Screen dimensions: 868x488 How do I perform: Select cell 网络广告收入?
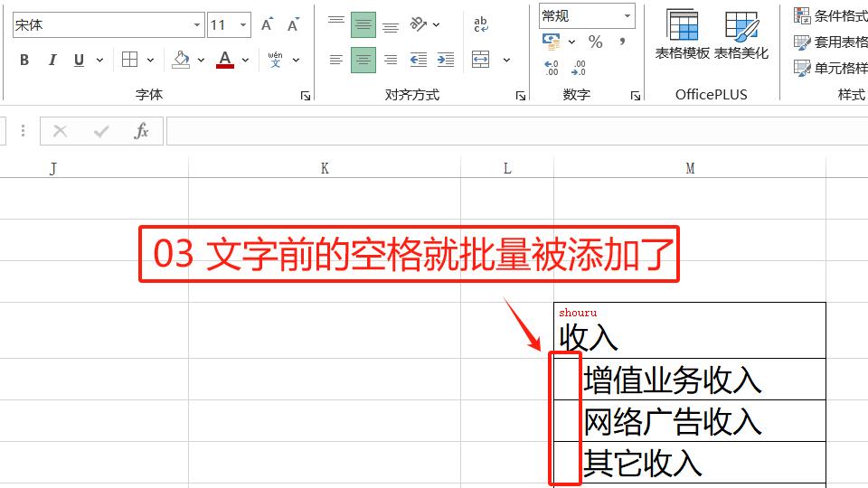point(690,420)
